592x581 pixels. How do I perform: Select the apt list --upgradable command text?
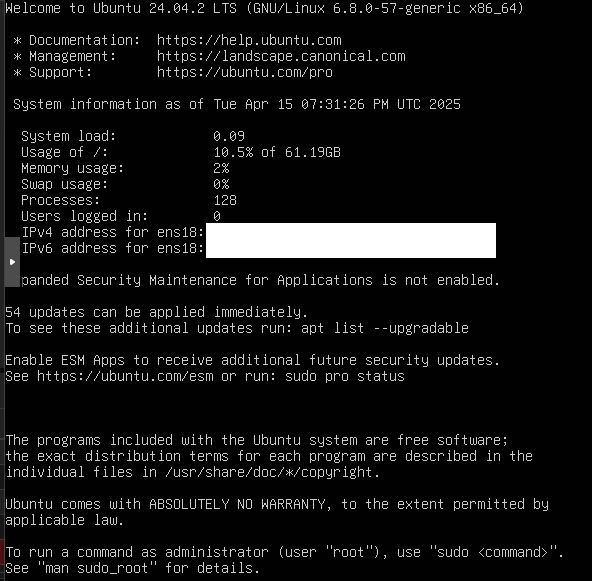click(385, 328)
